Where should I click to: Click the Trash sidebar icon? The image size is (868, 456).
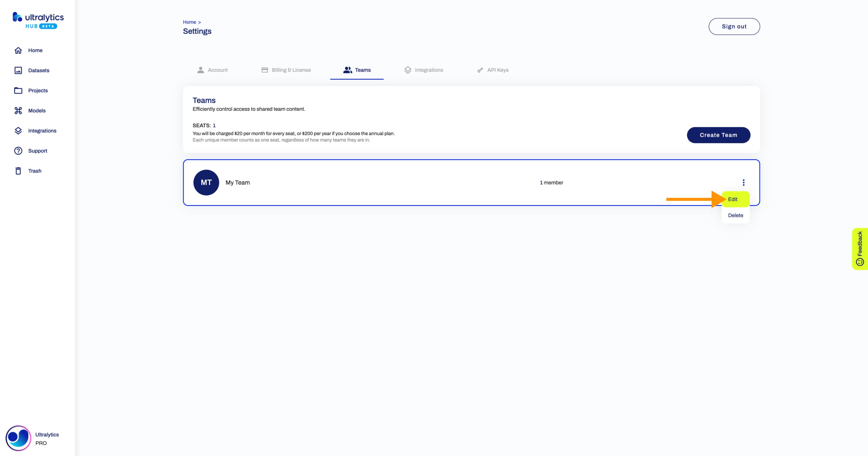[x=18, y=171]
